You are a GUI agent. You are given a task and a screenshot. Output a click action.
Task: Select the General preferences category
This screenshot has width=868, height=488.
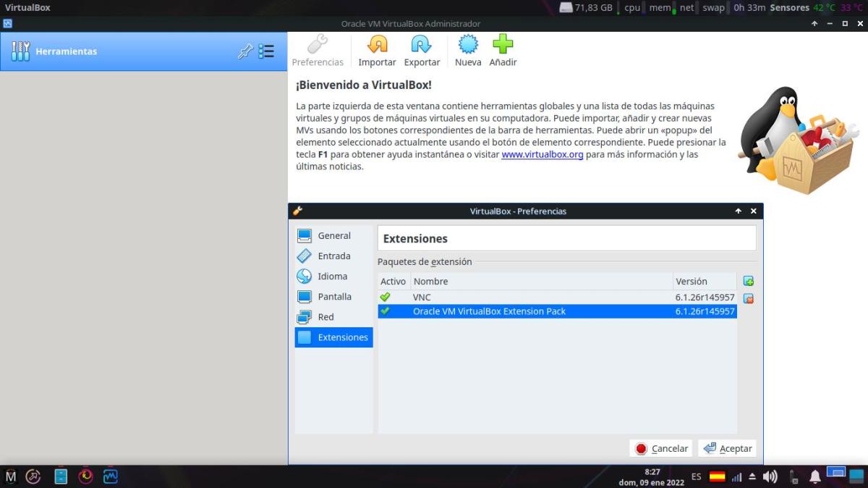(x=333, y=236)
